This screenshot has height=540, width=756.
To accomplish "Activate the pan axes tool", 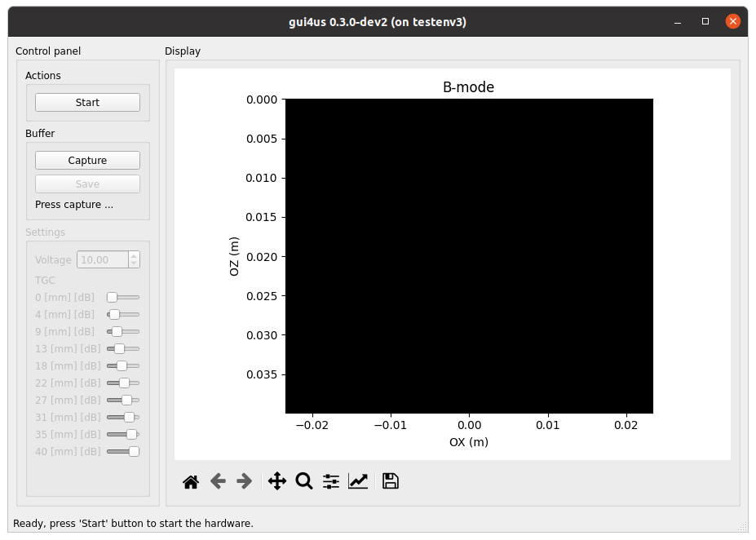I will tap(277, 481).
